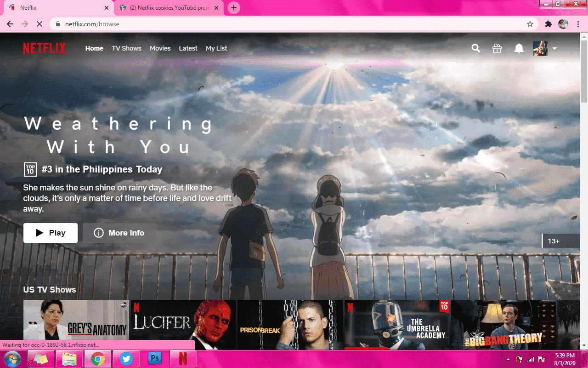
Task: Expand the profile dropdown arrow
Action: tap(554, 49)
